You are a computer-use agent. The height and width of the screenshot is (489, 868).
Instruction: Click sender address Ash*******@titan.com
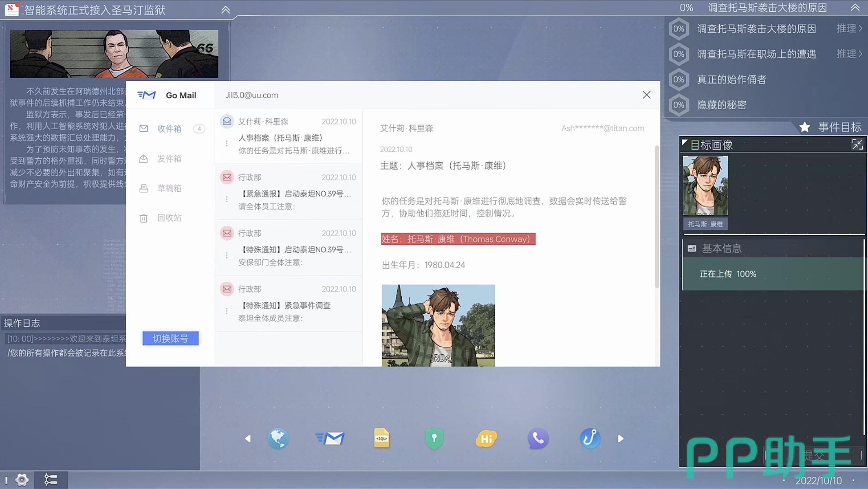click(x=603, y=128)
